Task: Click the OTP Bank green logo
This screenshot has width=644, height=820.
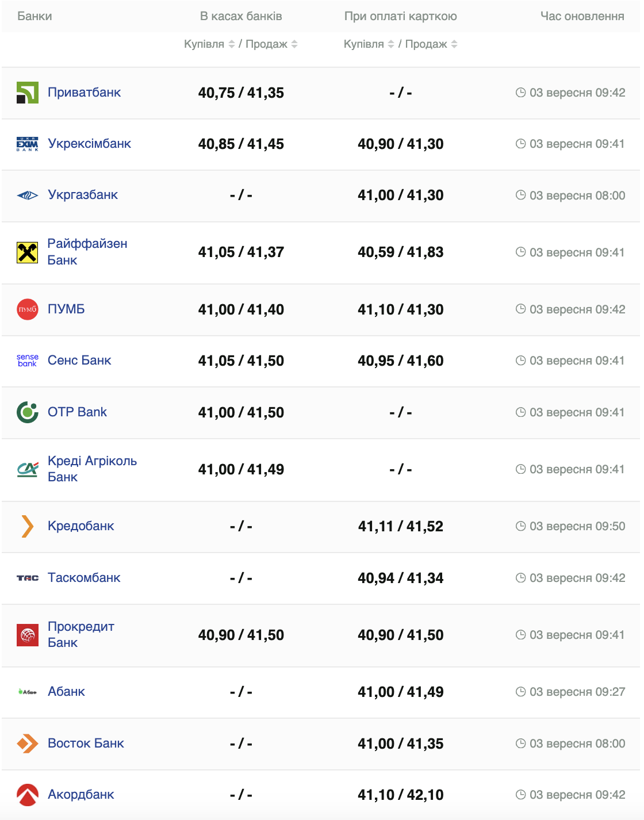Action: [x=28, y=412]
